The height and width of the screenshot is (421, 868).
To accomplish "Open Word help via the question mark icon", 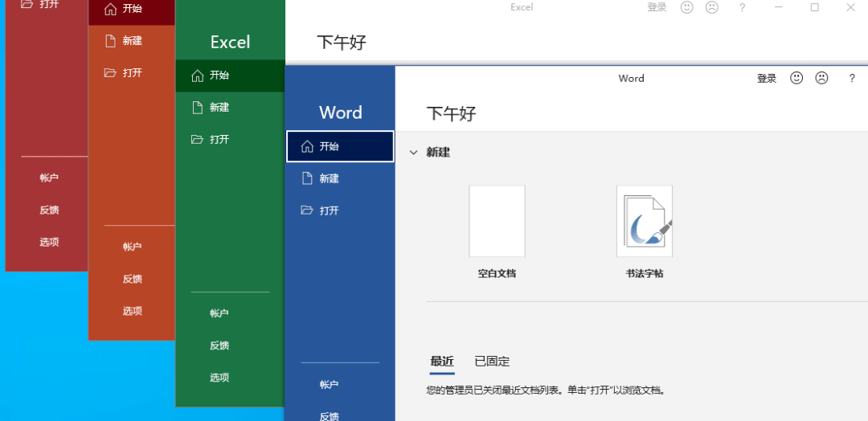I will tap(852, 78).
